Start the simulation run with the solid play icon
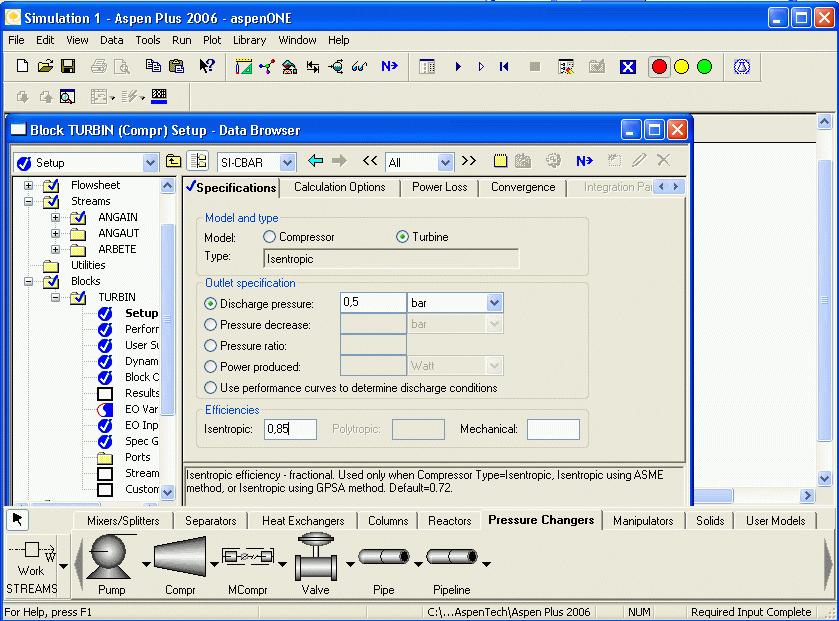This screenshot has height=621, width=839. (x=458, y=67)
